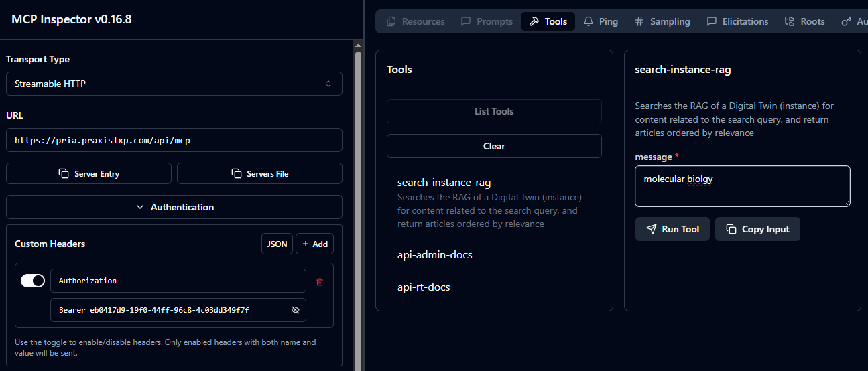Click the Authorization header name field
868x371 pixels.
pos(178,281)
